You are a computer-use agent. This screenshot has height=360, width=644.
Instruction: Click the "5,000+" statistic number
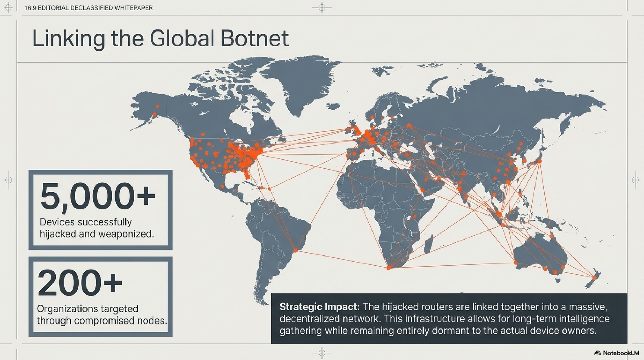(x=98, y=196)
